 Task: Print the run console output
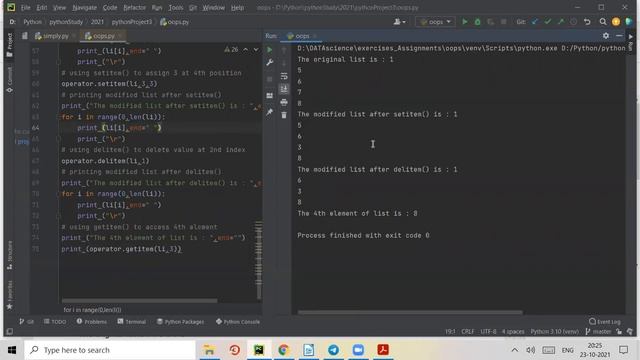(284, 102)
